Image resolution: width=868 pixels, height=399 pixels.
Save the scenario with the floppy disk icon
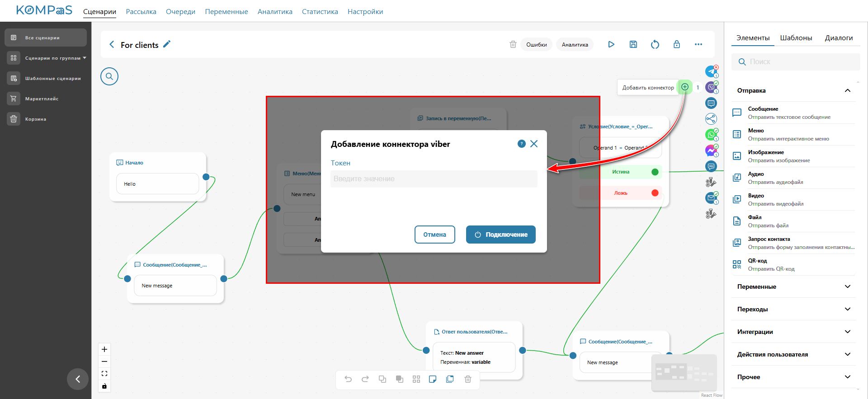pos(633,44)
